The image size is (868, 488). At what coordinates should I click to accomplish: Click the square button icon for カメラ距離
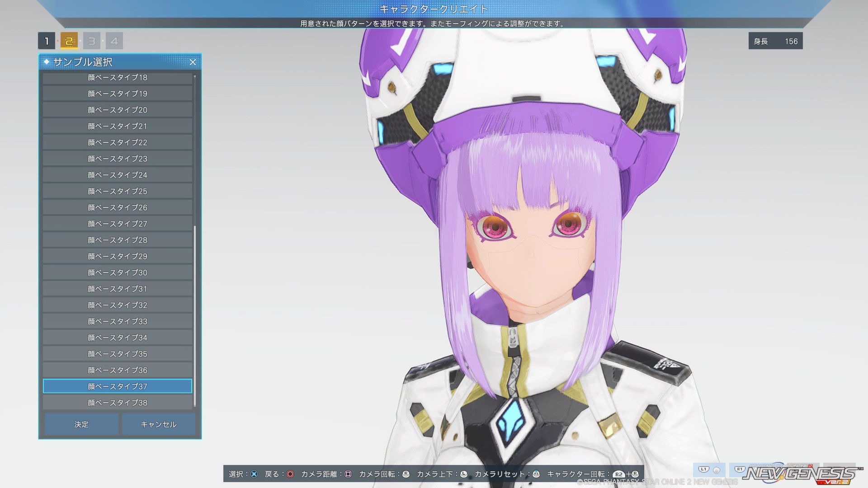pos(348,474)
